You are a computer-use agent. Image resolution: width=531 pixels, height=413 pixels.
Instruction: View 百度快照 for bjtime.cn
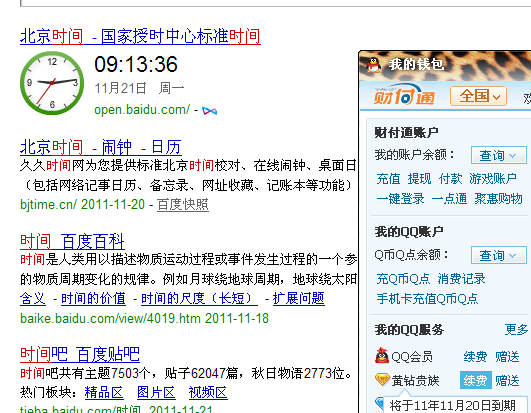pyautogui.click(x=183, y=205)
